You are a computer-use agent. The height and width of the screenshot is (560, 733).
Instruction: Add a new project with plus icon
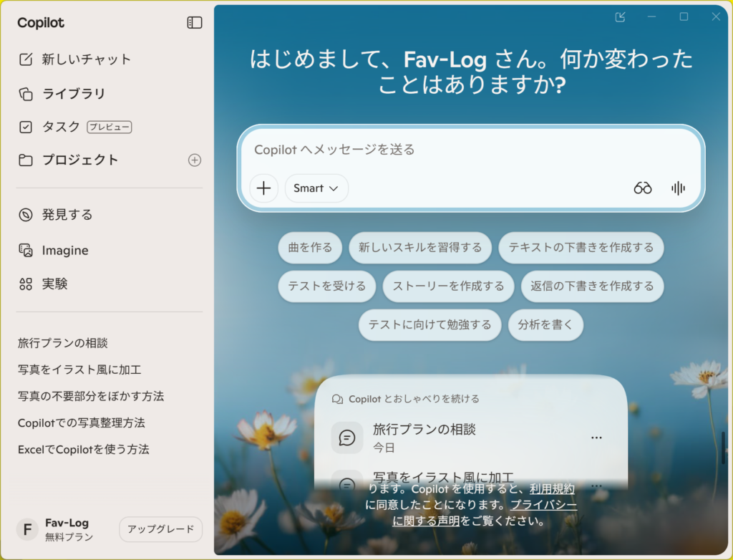pos(195,160)
